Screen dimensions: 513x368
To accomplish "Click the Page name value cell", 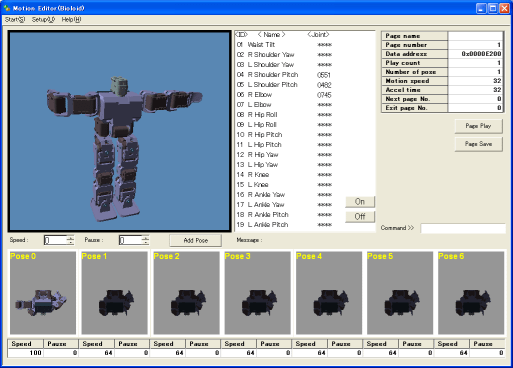I will pos(475,36).
